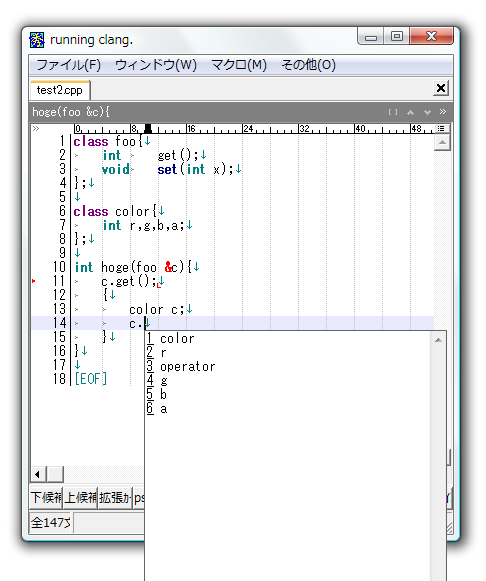
Task: Select the 'b' completion entry
Action: click(287, 395)
